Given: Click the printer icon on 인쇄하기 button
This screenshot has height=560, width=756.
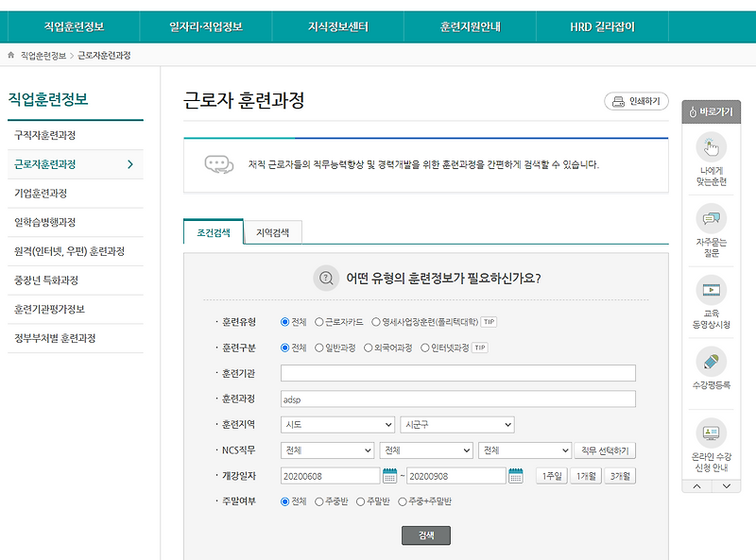Looking at the screenshot, I should [x=618, y=102].
